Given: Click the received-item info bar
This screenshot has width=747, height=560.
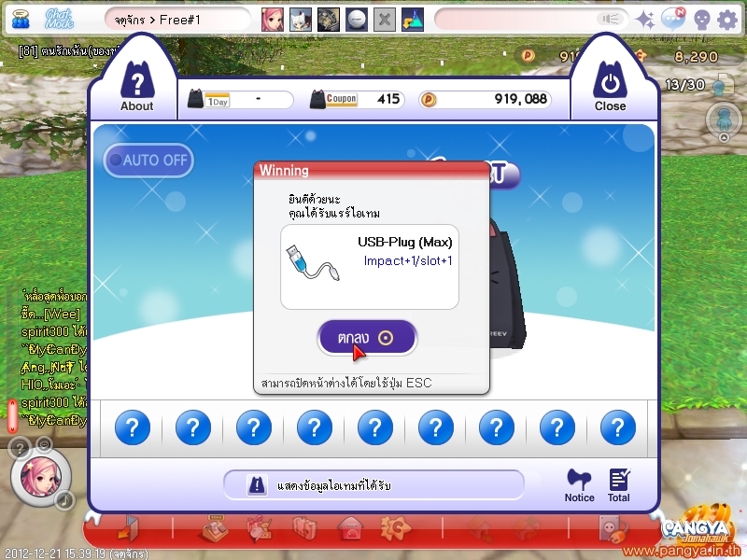Looking at the screenshot, I should point(373,485).
